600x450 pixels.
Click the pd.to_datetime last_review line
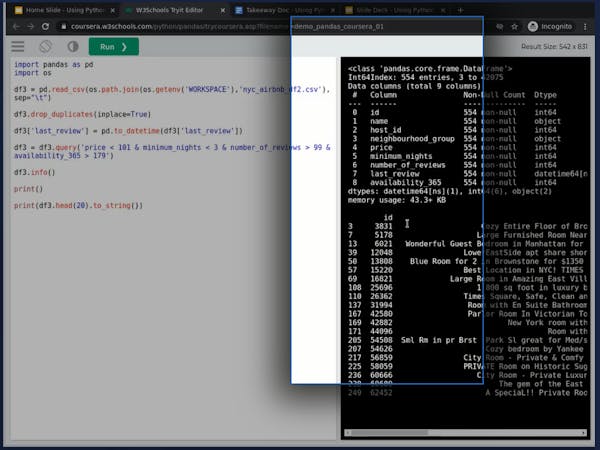[x=128, y=131]
